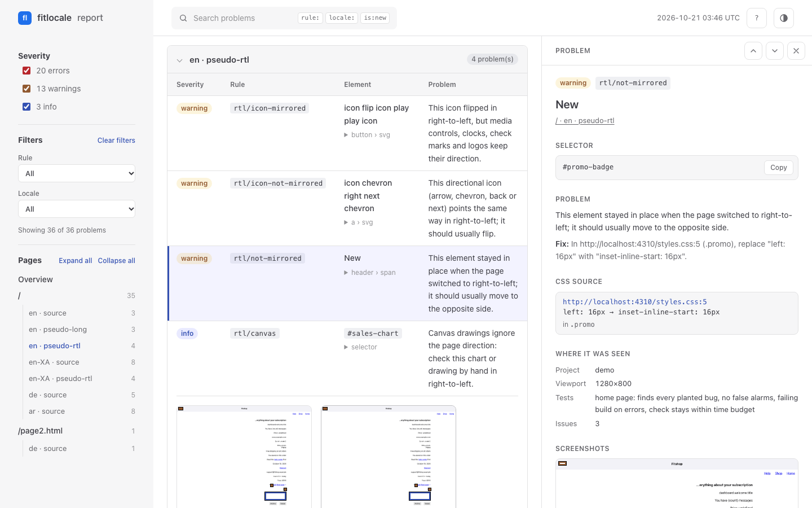
Task: Select the Overview page item
Action: 36,279
